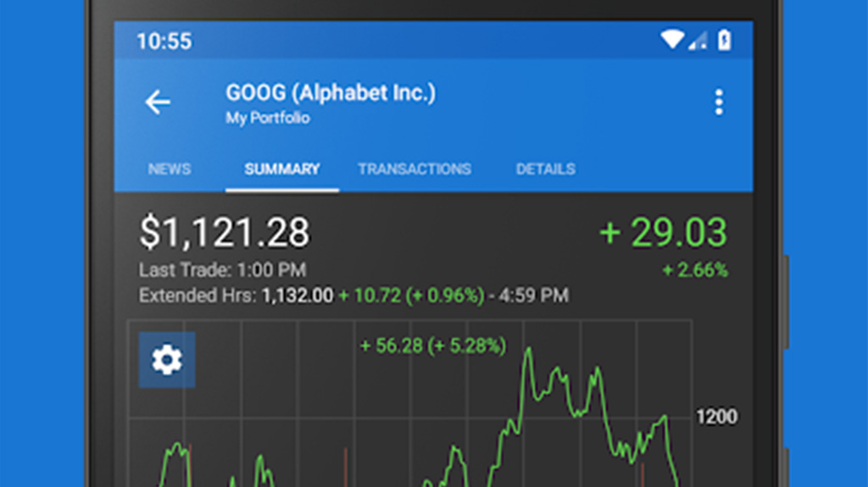This screenshot has width=868, height=487.
Task: Tap the + 2.66% percent change
Action: [x=695, y=270]
